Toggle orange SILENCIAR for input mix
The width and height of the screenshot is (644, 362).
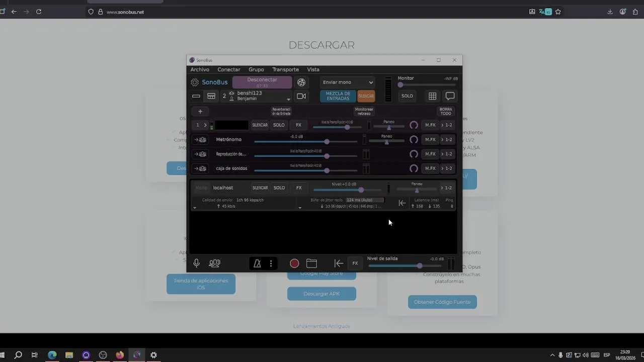366,96
